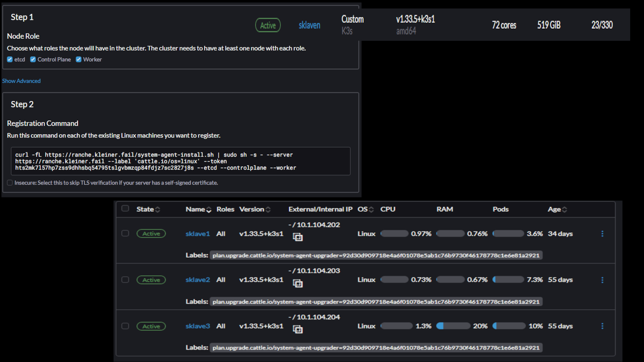Sort nodes by State column arrows
644x362 pixels.
158,209
